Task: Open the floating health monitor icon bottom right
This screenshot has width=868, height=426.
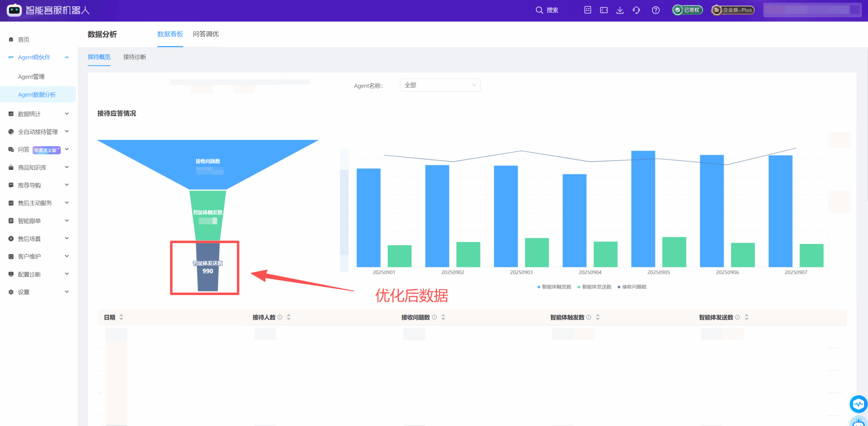Action: click(858, 404)
